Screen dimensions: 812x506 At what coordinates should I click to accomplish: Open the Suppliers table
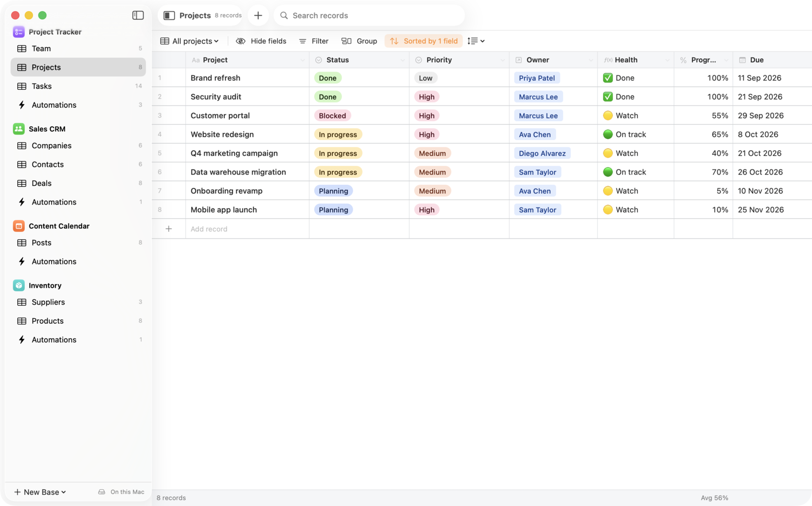[x=78, y=302]
